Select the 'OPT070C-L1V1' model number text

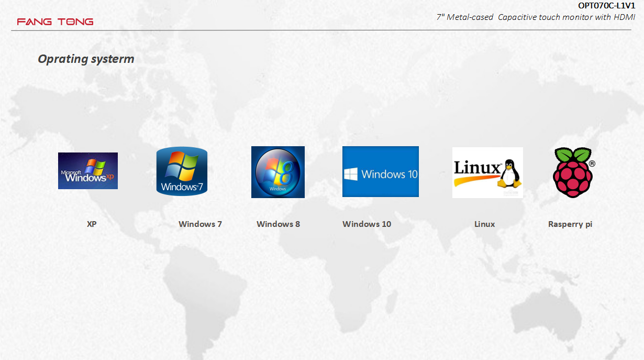606,6
